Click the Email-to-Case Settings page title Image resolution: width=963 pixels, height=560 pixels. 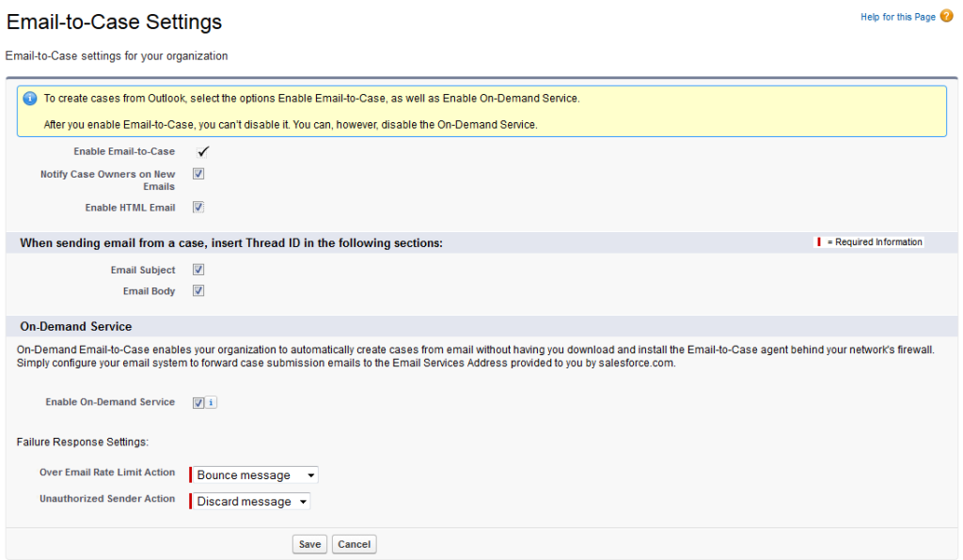pos(115,22)
